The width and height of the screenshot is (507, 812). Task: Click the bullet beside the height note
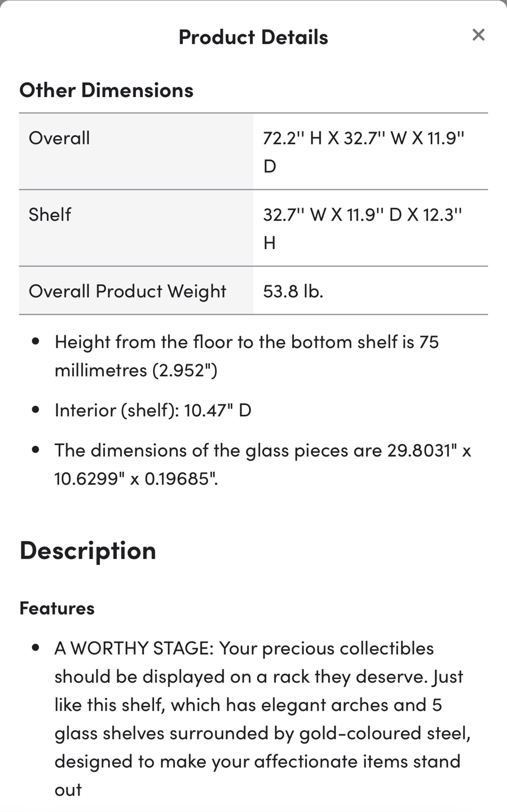point(36,342)
